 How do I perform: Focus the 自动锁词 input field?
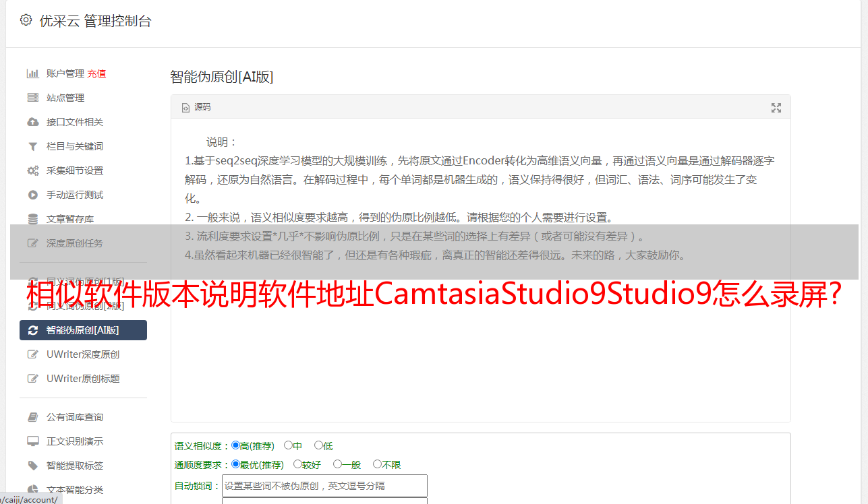pyautogui.click(x=324, y=486)
